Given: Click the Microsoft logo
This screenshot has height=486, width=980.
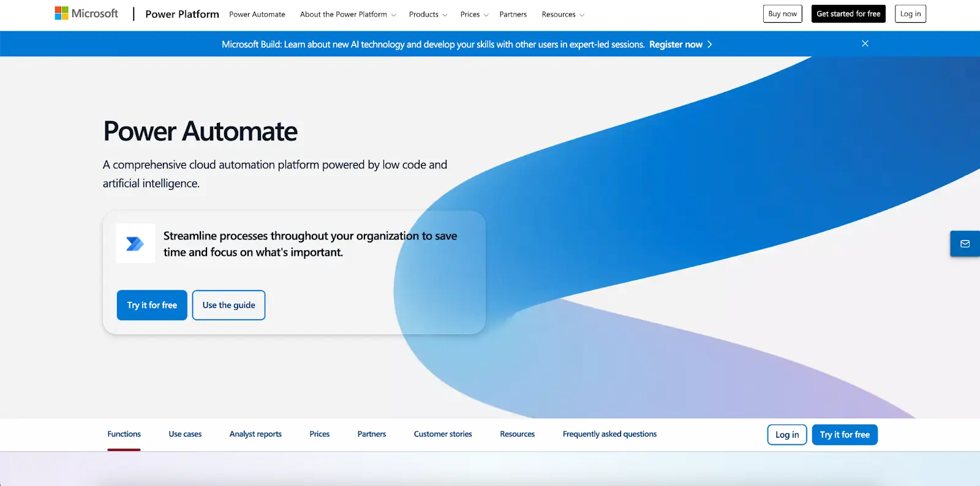Looking at the screenshot, I should [x=86, y=13].
